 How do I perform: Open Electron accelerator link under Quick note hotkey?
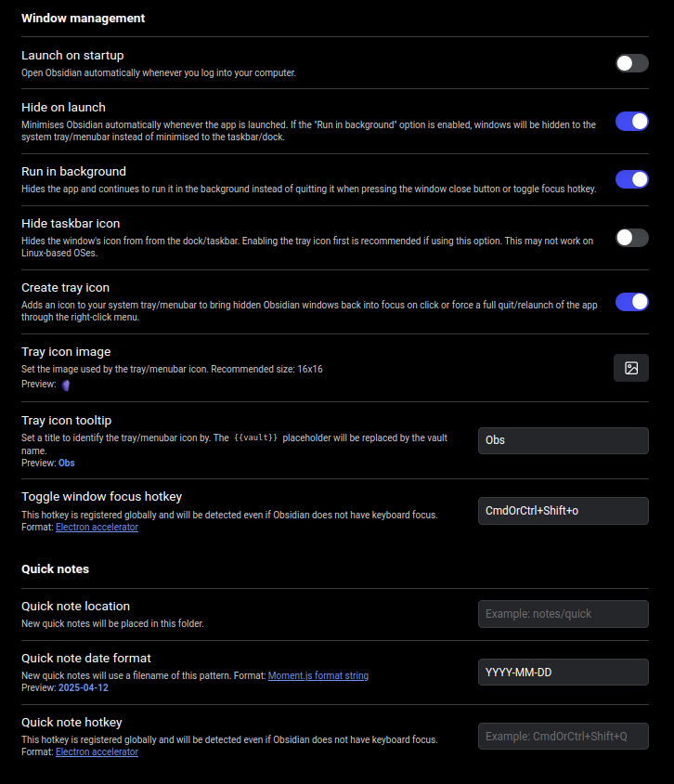97,752
